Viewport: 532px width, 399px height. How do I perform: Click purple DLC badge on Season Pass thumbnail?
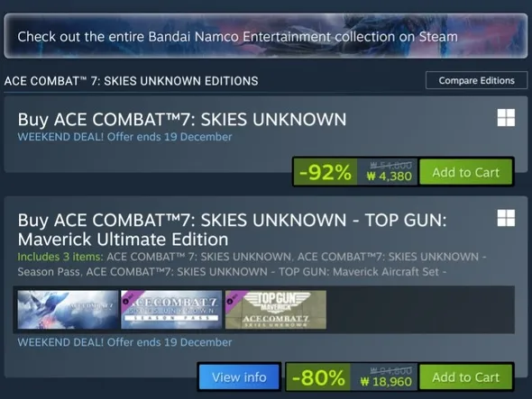[x=130, y=297]
